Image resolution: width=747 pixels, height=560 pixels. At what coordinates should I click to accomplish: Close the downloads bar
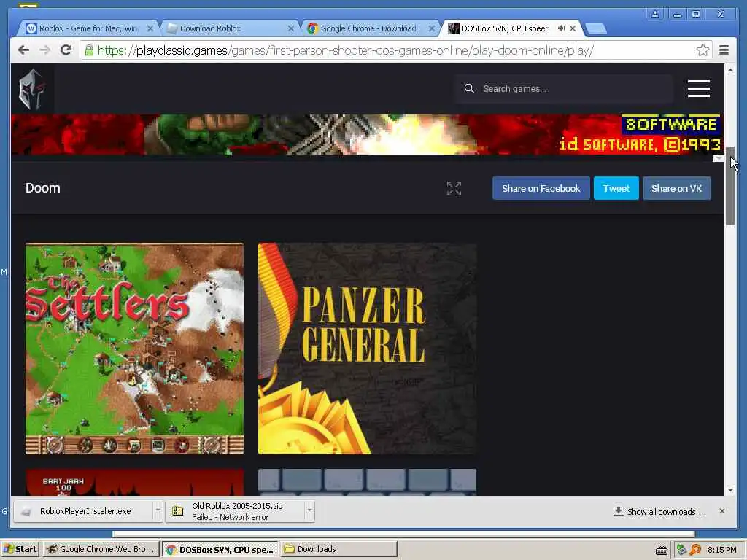coord(721,511)
